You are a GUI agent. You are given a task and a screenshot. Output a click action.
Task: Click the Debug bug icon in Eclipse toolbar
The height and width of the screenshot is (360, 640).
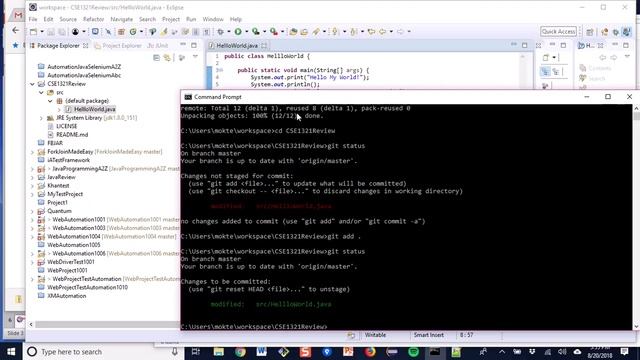click(220, 31)
